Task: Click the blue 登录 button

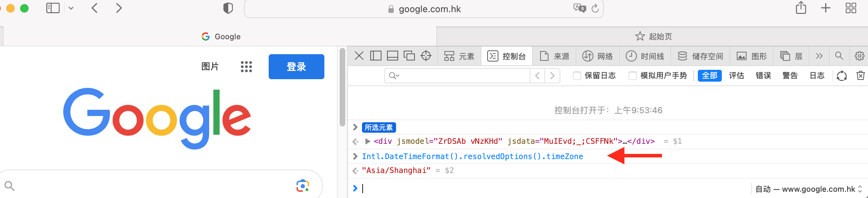Action: point(296,67)
